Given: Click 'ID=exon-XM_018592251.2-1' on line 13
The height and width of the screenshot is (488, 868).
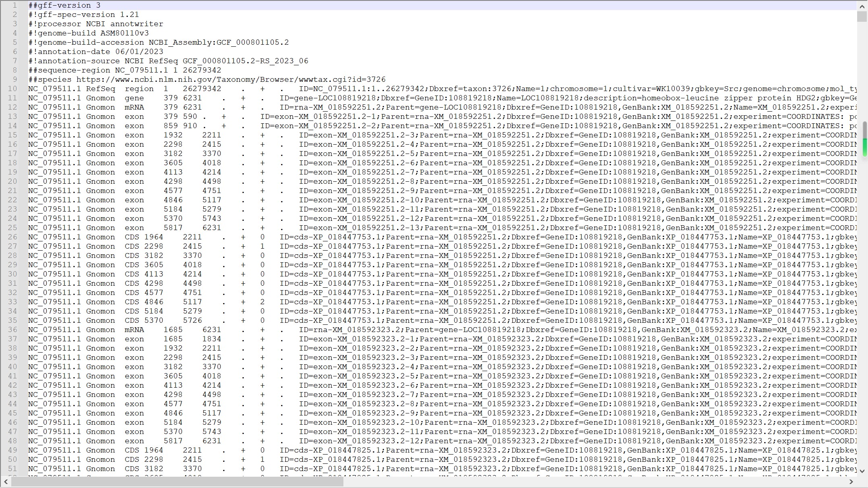Looking at the screenshot, I should click(x=318, y=116).
